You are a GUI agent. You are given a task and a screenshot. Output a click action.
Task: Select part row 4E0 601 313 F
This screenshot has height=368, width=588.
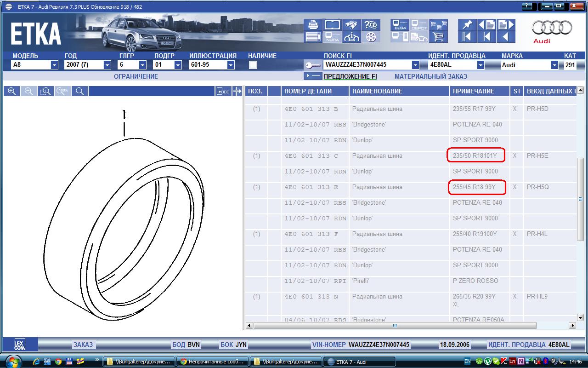tap(311, 234)
